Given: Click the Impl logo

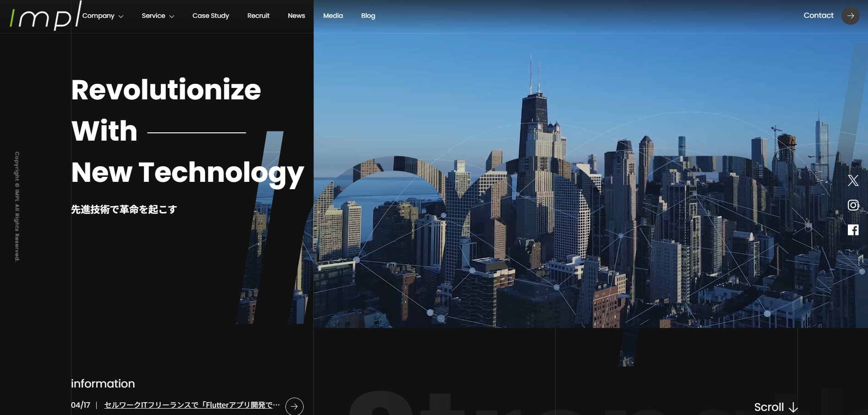Looking at the screenshot, I should 45,16.
